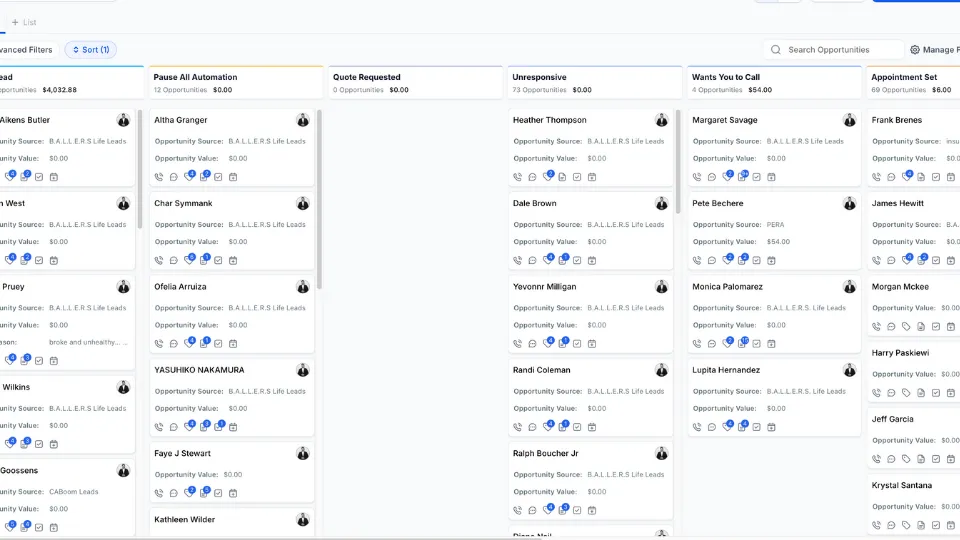
Task: Open notes icon on Harry Paskiewi card
Action: 921,392
